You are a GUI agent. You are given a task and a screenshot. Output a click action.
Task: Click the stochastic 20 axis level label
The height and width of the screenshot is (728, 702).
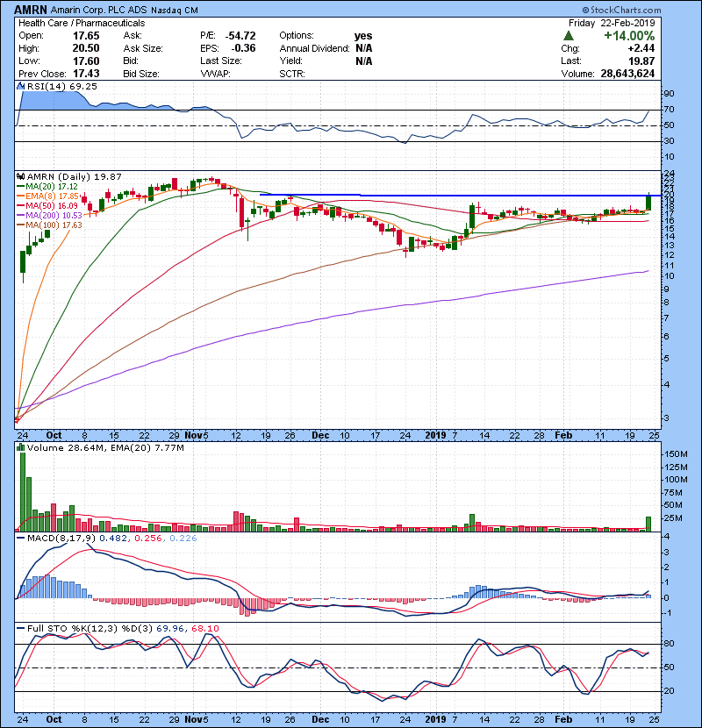tap(669, 691)
